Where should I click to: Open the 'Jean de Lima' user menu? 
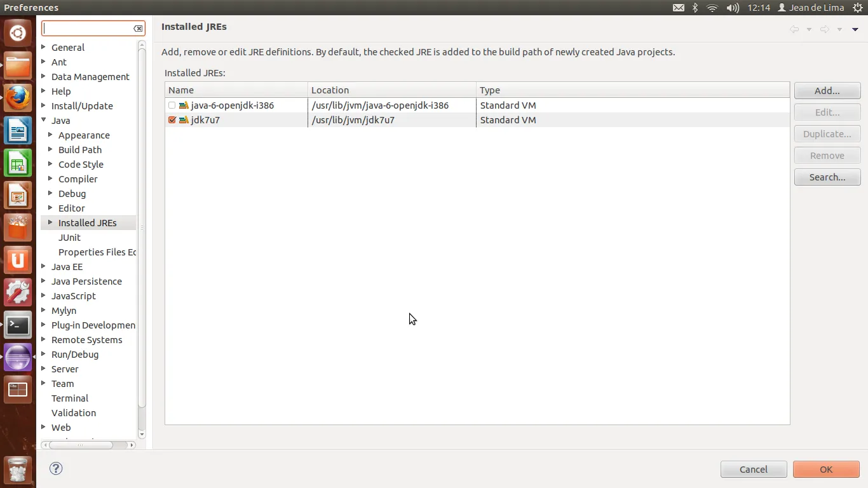811,8
